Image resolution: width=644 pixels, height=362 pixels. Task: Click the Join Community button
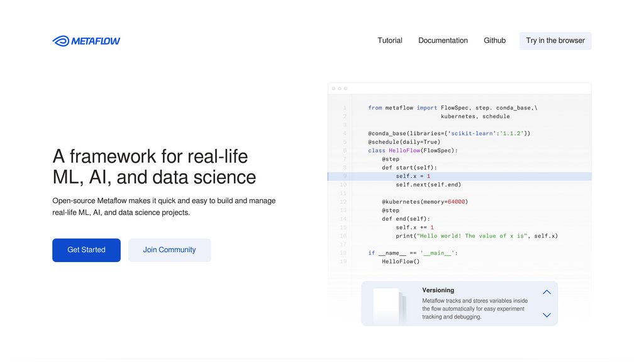click(169, 250)
